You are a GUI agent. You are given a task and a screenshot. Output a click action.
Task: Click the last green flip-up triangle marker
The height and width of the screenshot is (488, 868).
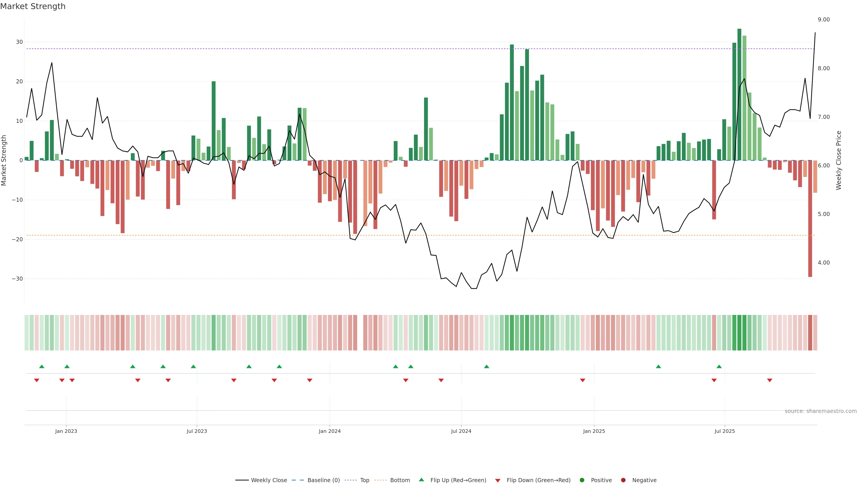tap(719, 366)
